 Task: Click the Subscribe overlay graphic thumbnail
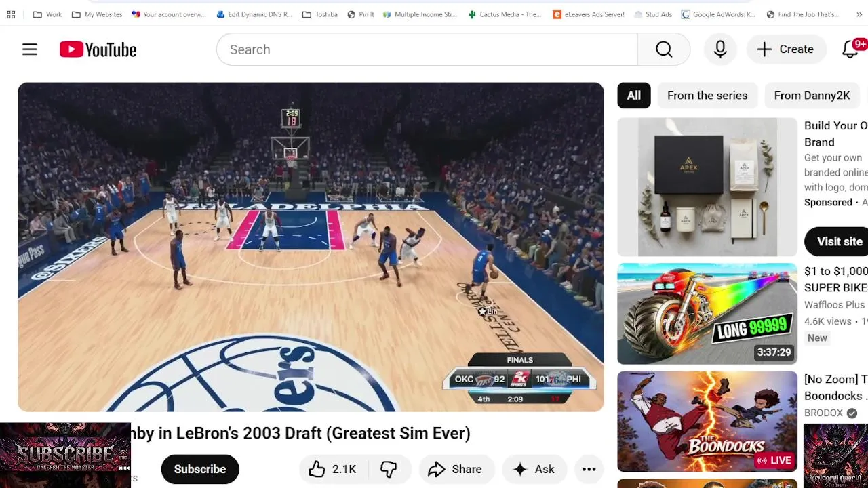point(65,455)
